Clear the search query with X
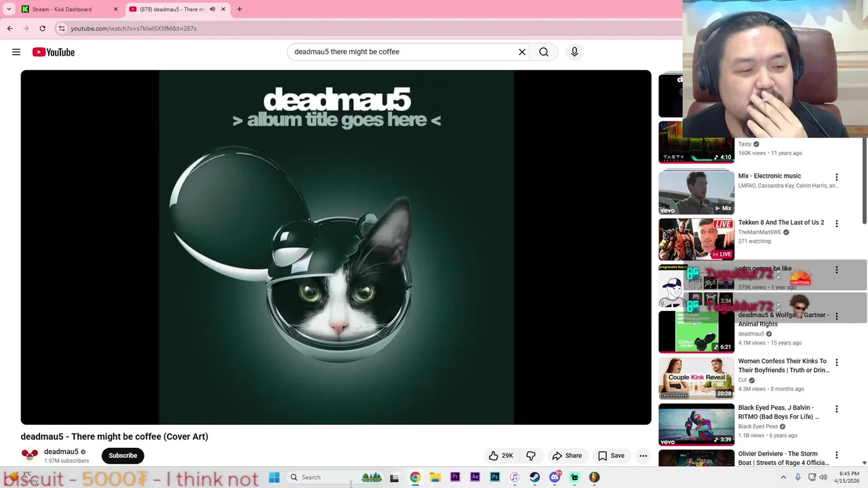This screenshot has height=488, width=868. (x=522, y=52)
